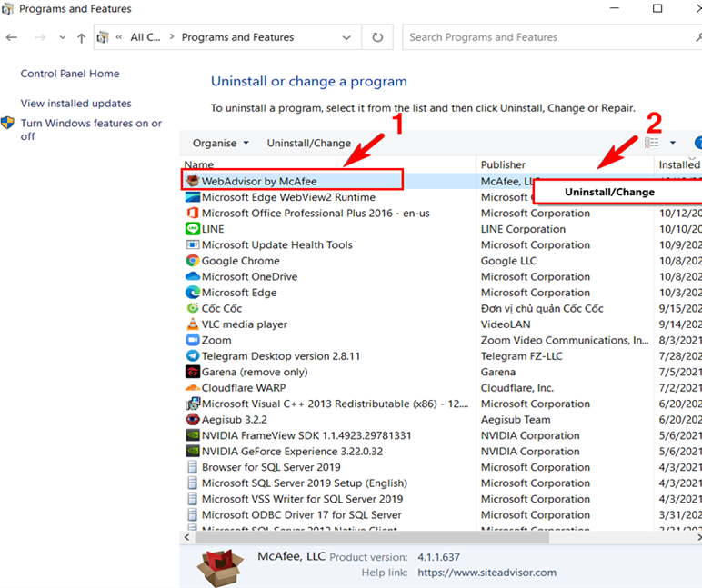The height and width of the screenshot is (588, 702).
Task: Minimize the Programs and Features window
Action: pyautogui.click(x=615, y=8)
